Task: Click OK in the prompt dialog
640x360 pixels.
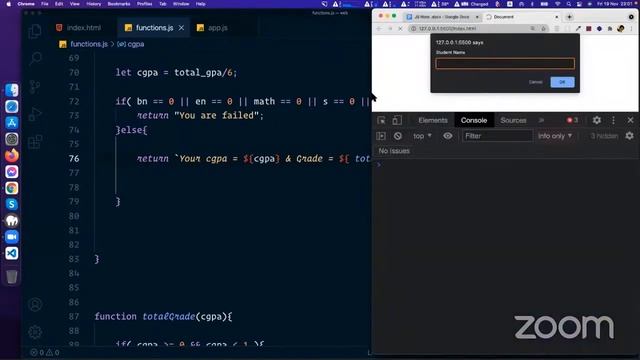Action: pyautogui.click(x=562, y=82)
